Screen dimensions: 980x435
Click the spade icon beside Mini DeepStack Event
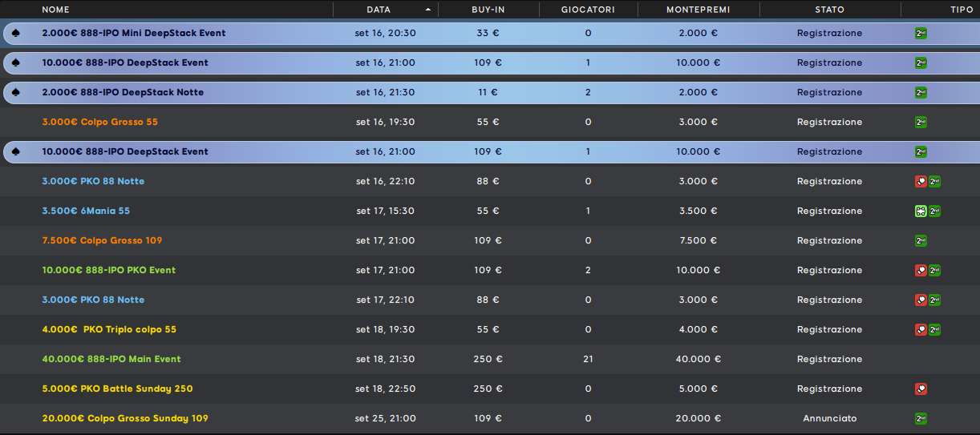pyautogui.click(x=17, y=34)
